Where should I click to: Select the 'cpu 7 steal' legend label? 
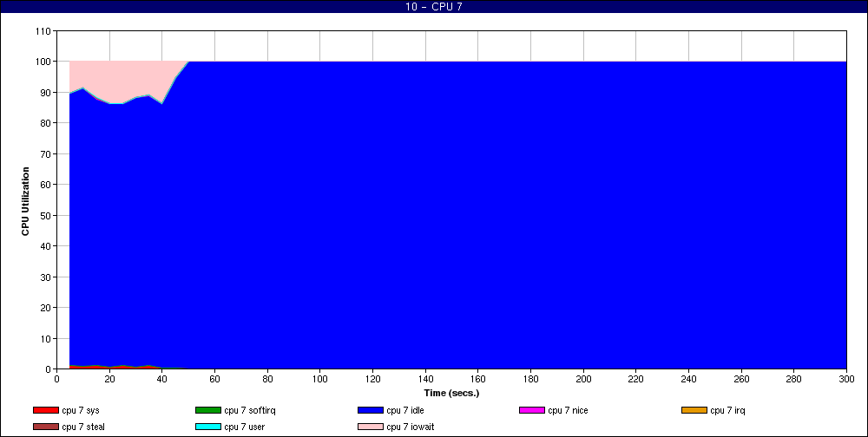click(x=83, y=427)
